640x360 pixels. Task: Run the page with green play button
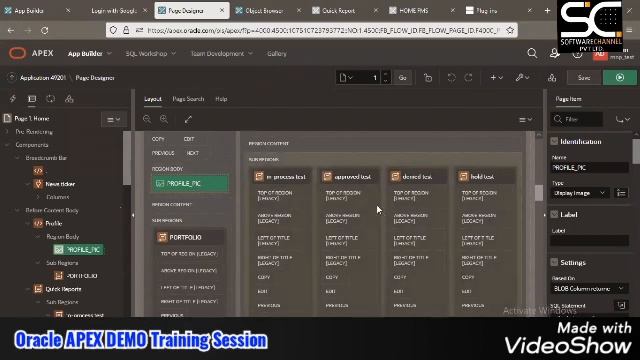click(620, 78)
